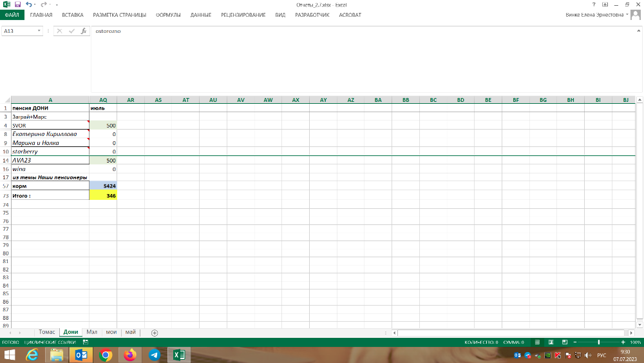Open the Insert Function (fx) dialog
Viewport: 644px width, 363px height.
tap(83, 31)
